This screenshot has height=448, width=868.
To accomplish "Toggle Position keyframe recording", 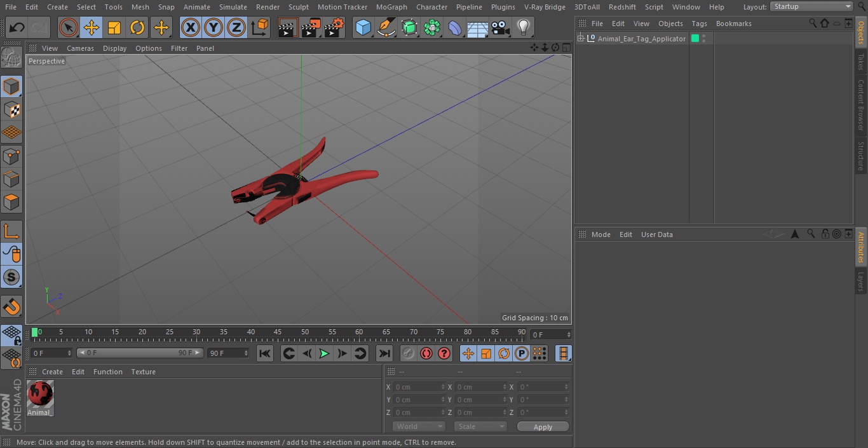I will pyautogui.click(x=468, y=354).
